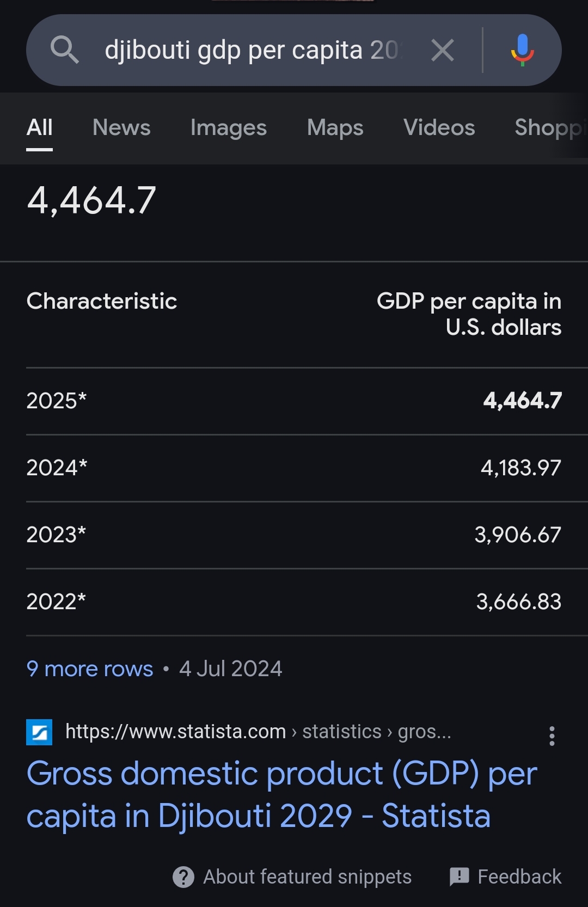Switch to the News tab

click(x=121, y=127)
